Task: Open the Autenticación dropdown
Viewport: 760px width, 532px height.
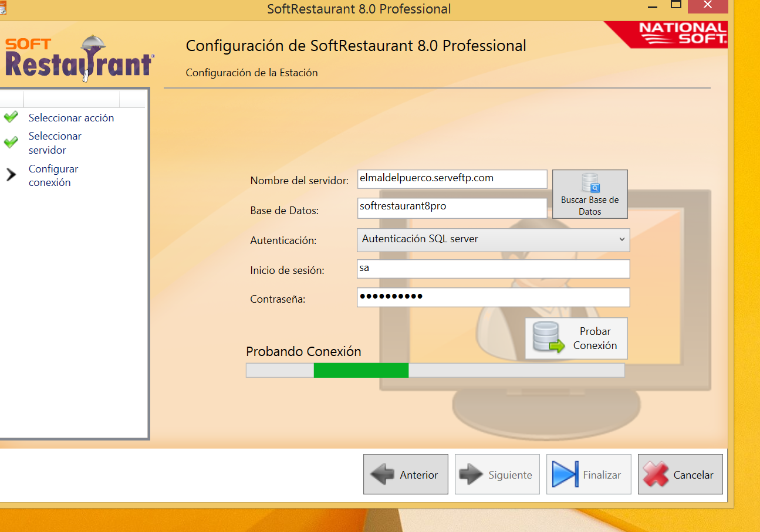Action: tap(493, 239)
